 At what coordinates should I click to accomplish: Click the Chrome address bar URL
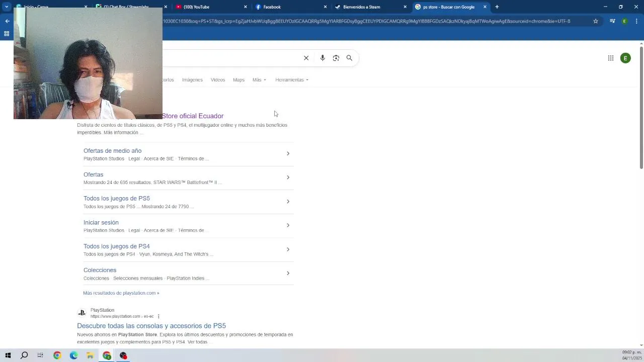pyautogui.click(x=366, y=21)
